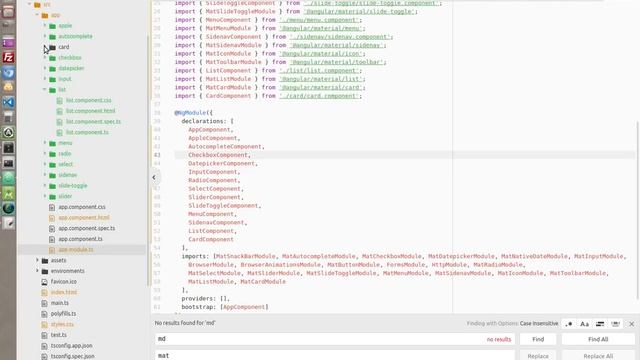The image size is (640, 360).
Task: Click MatSnackBarModule in imports array
Action: (x=245, y=256)
